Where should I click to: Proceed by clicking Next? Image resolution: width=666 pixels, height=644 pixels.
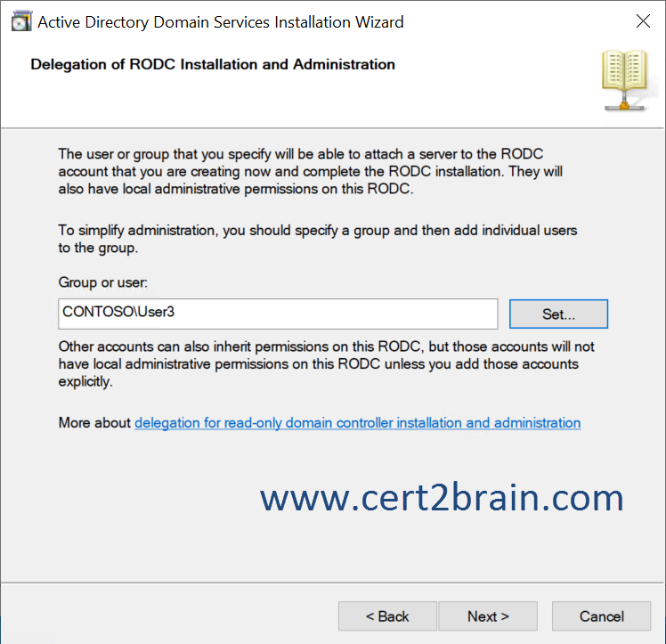coord(488,616)
